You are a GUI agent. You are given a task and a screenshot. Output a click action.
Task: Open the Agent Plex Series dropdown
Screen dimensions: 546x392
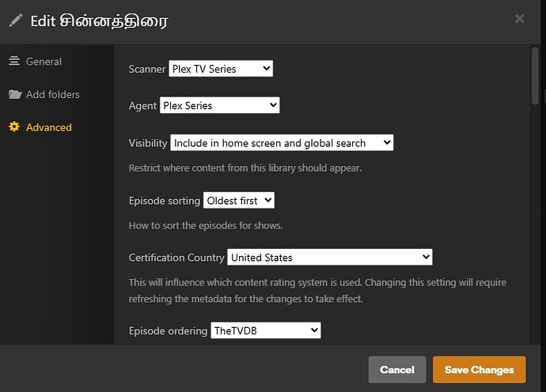219,105
